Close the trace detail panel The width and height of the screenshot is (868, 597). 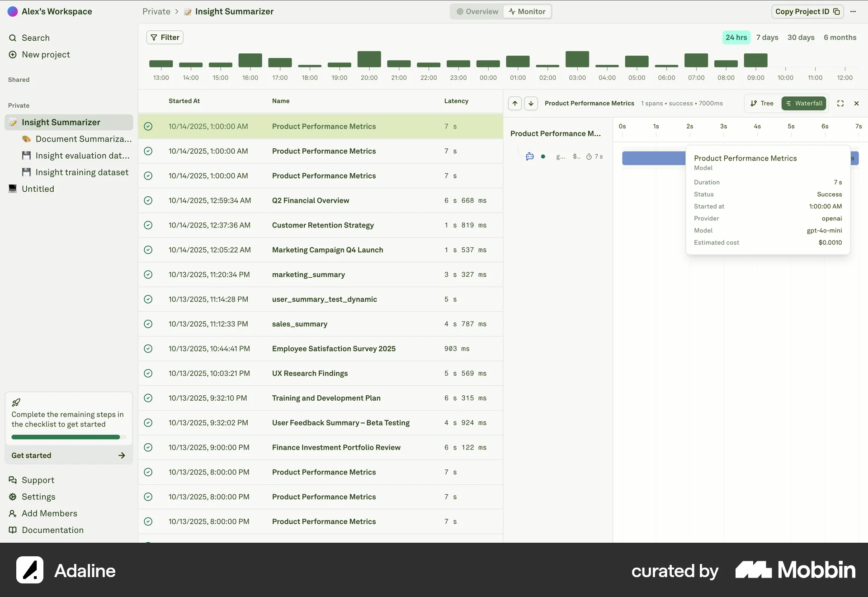[856, 103]
